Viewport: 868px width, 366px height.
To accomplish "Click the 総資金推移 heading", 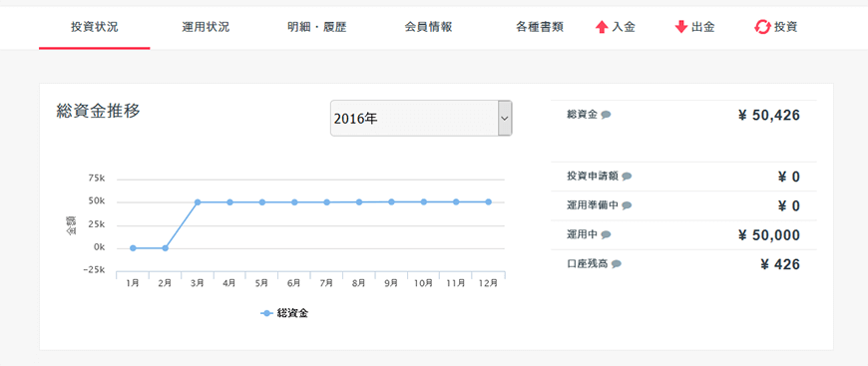I will [x=99, y=111].
